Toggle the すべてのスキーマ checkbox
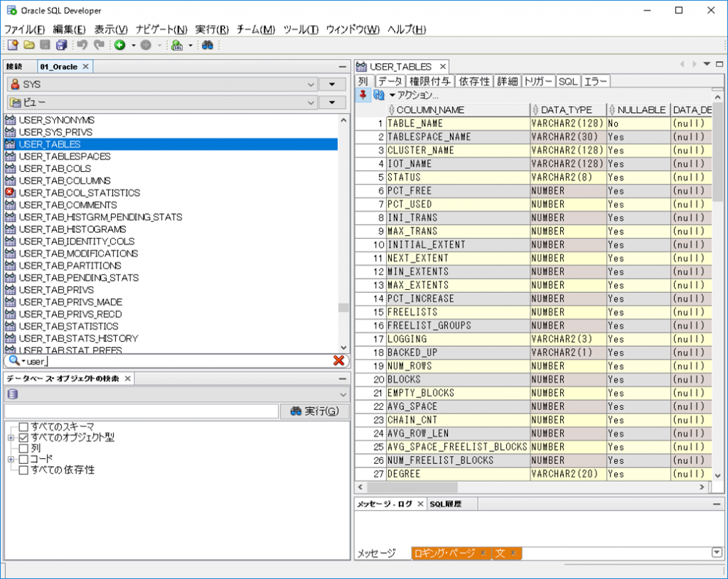Image resolution: width=728 pixels, height=579 pixels. 23,426
